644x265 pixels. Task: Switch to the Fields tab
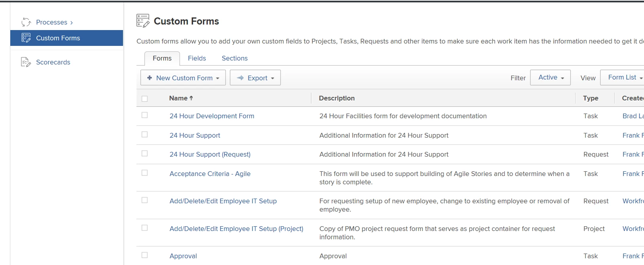[197, 58]
